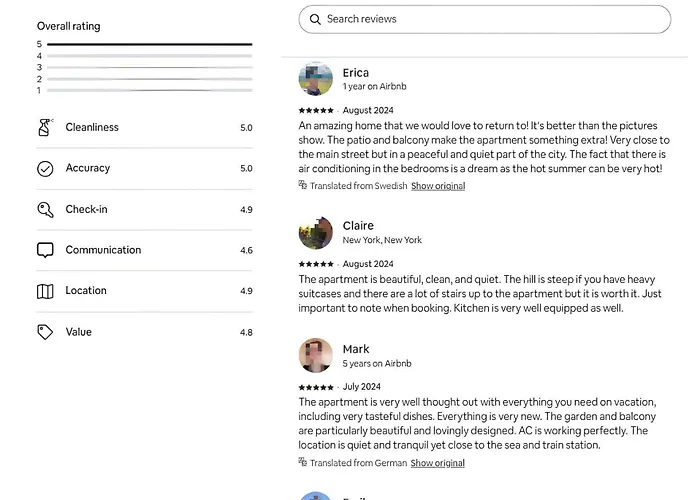Viewport: 700px width, 500px height.
Task: Click reviewer name Erica
Action: pyautogui.click(x=356, y=73)
